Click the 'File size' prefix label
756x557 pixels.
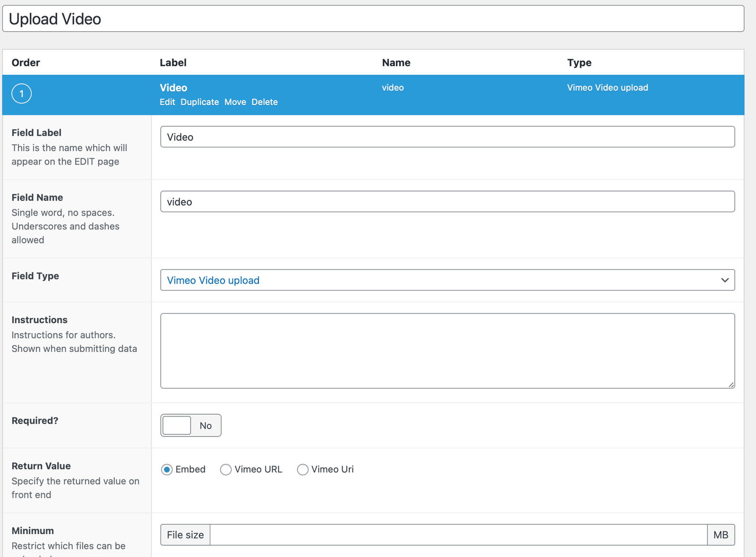click(x=185, y=535)
